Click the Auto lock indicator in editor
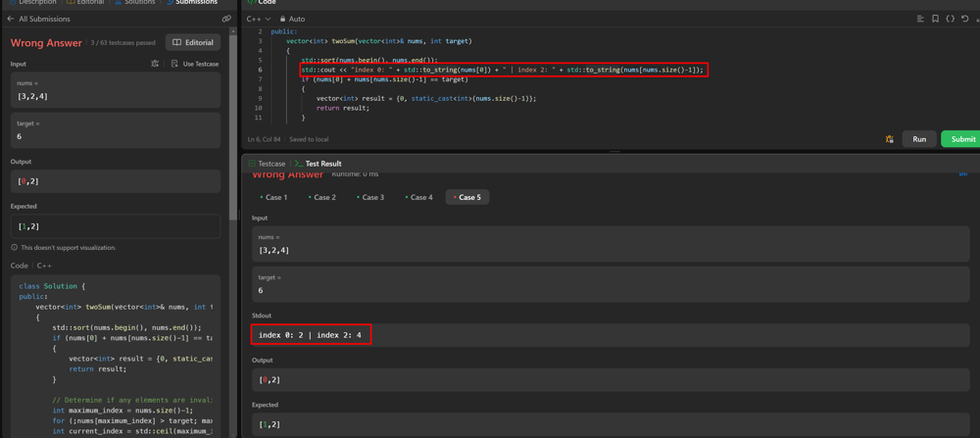The image size is (980, 438). 292,19
